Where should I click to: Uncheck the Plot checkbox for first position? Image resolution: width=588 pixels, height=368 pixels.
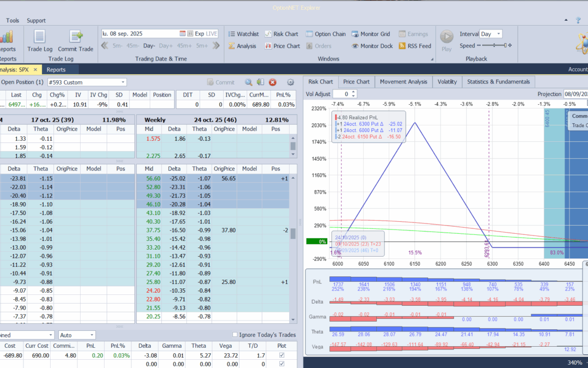(x=281, y=355)
